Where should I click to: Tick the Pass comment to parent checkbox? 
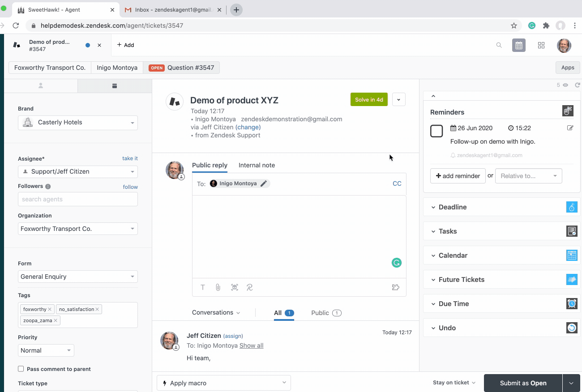(21, 369)
